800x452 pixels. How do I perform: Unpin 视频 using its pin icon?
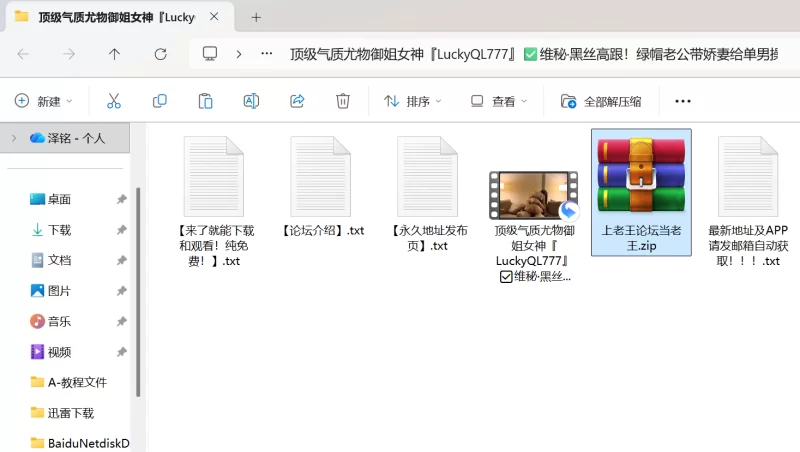point(121,352)
